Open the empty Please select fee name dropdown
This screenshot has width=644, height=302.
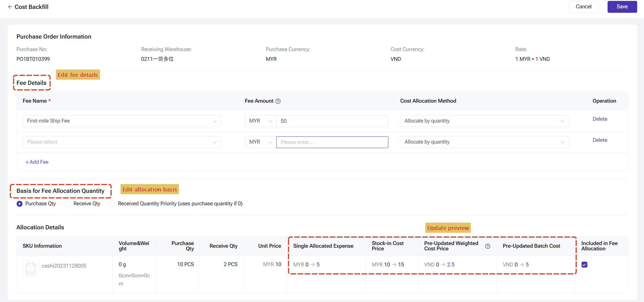click(122, 142)
